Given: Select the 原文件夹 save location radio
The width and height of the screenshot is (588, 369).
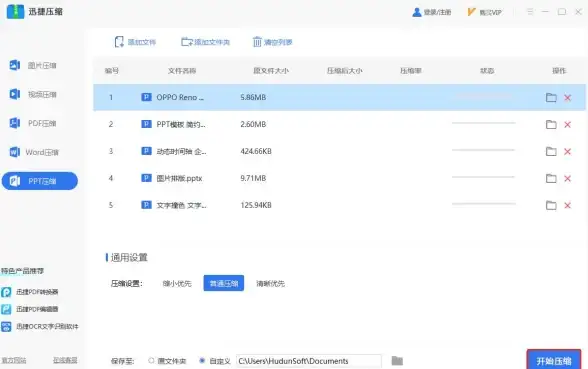Looking at the screenshot, I should tap(151, 361).
